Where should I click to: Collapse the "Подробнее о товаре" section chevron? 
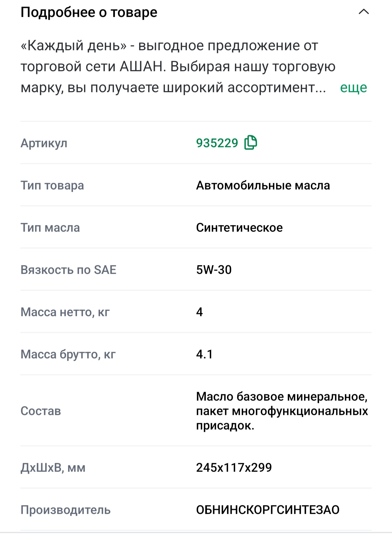[364, 12]
